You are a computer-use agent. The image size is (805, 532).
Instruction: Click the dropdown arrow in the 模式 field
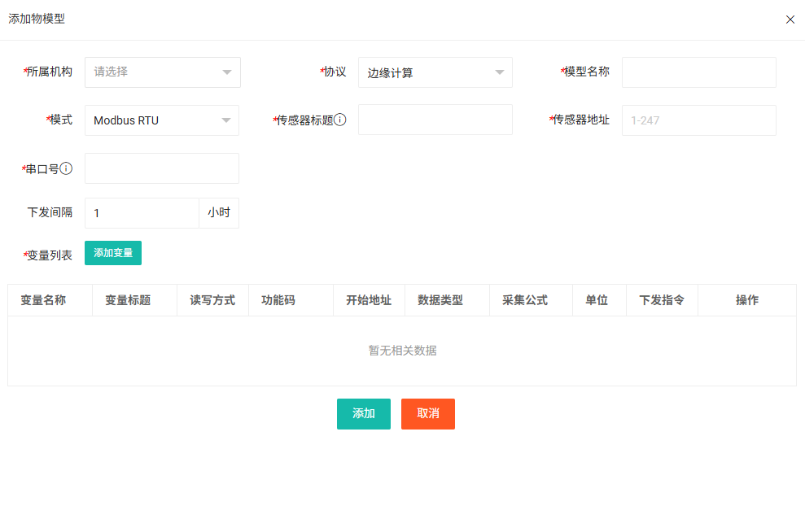tap(227, 120)
